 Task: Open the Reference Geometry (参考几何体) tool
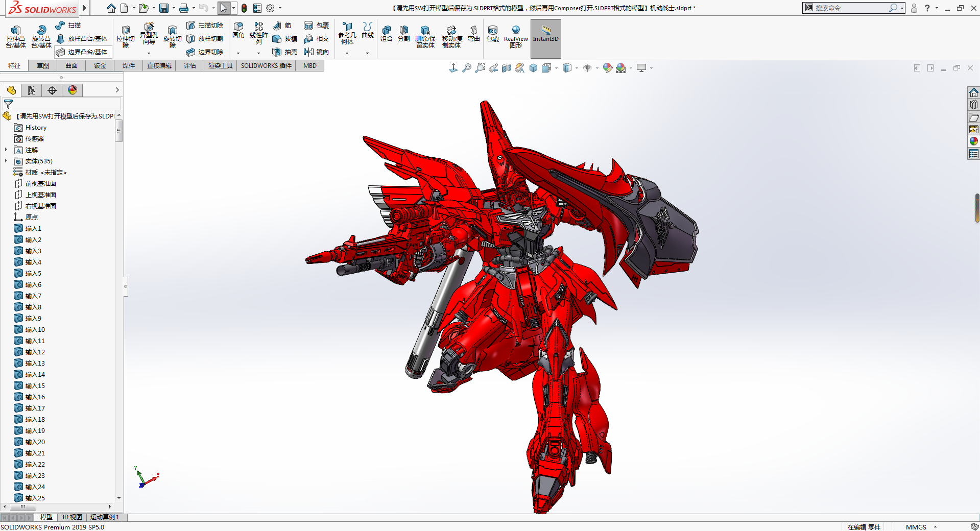(x=347, y=33)
